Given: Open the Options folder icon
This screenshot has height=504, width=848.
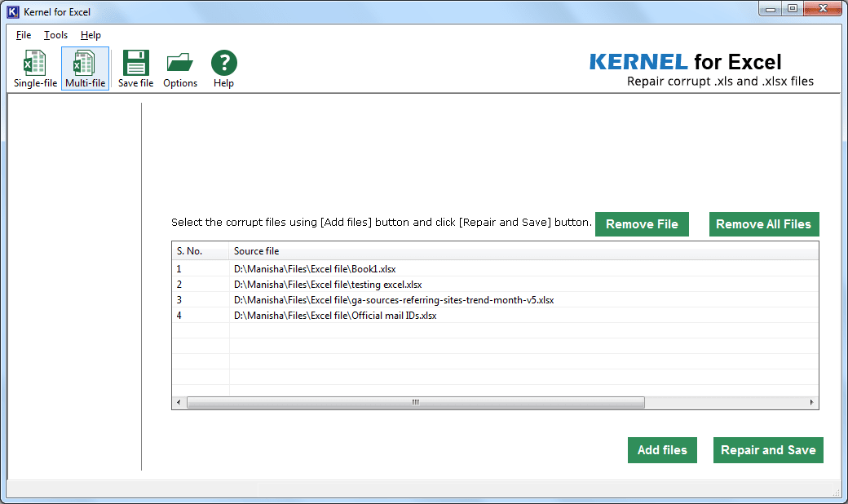Looking at the screenshot, I should click(180, 69).
